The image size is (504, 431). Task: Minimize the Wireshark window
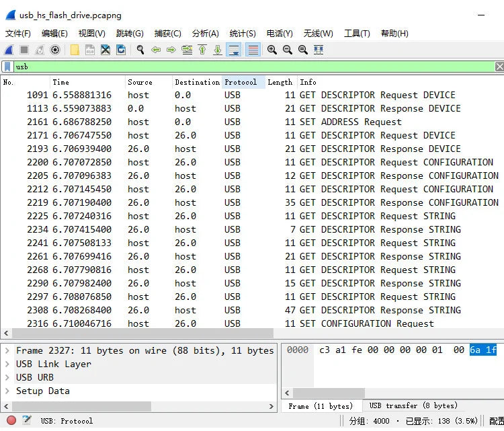481,15
